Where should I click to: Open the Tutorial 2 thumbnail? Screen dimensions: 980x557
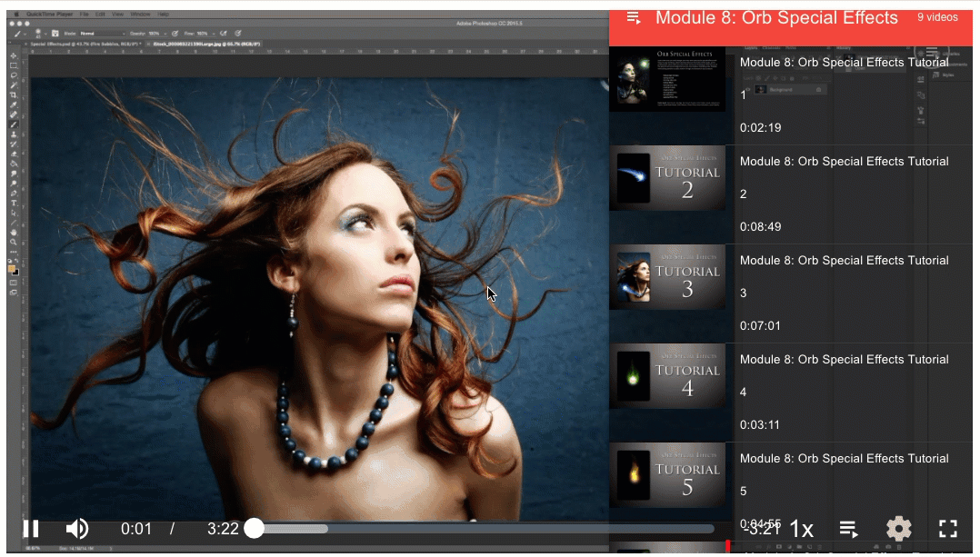tap(667, 178)
